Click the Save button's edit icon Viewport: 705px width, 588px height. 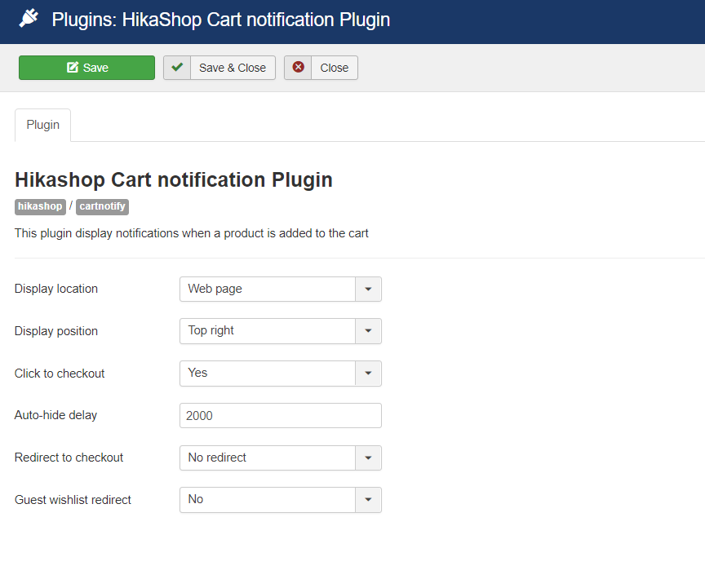click(x=73, y=68)
